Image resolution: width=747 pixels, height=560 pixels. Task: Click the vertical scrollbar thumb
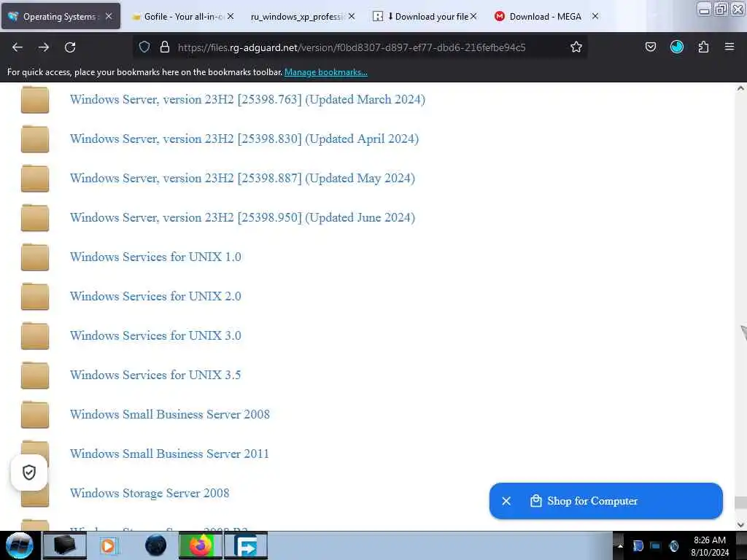point(740,503)
